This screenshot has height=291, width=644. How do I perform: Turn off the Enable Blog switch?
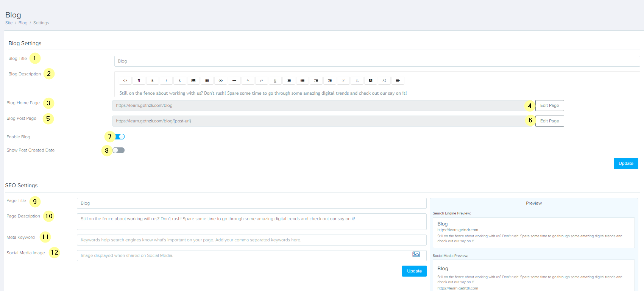[120, 136]
